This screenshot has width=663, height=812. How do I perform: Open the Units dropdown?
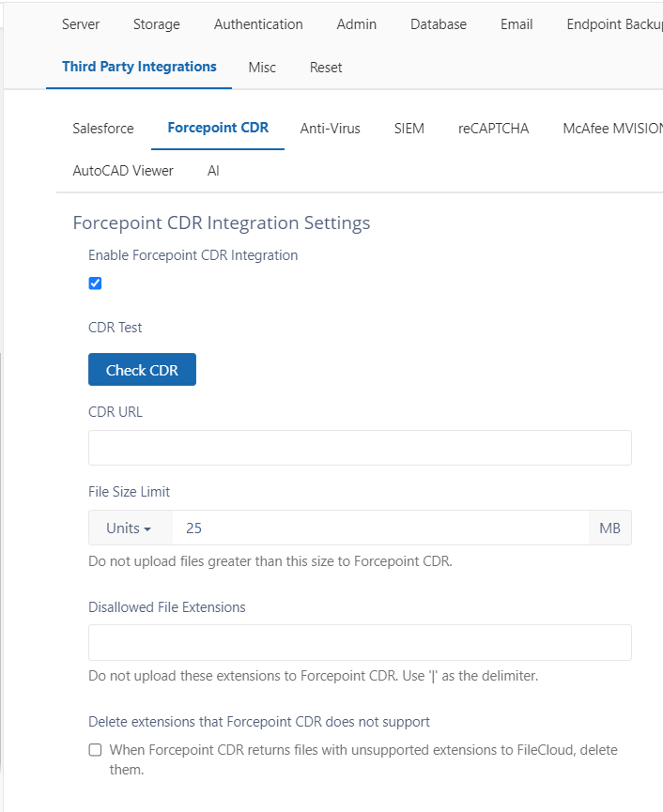130,528
